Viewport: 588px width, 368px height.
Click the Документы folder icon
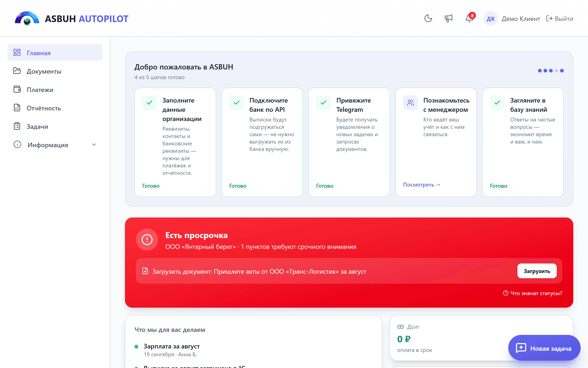click(x=17, y=71)
